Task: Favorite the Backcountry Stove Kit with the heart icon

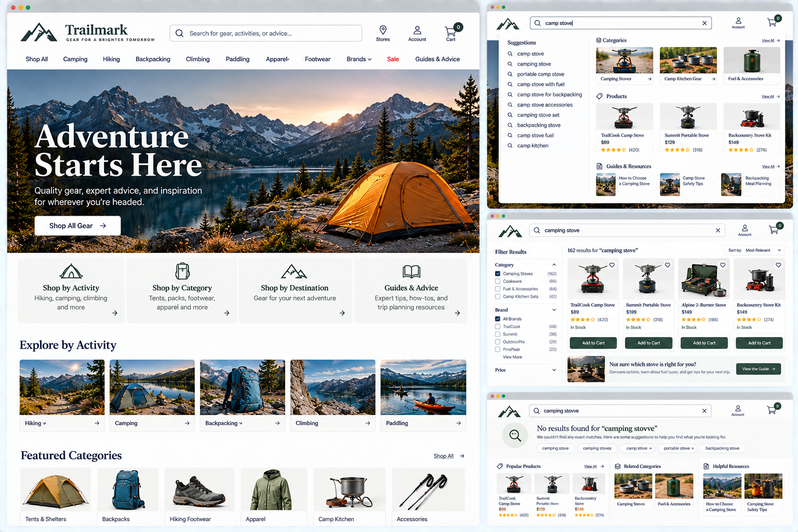Action: pos(778,265)
